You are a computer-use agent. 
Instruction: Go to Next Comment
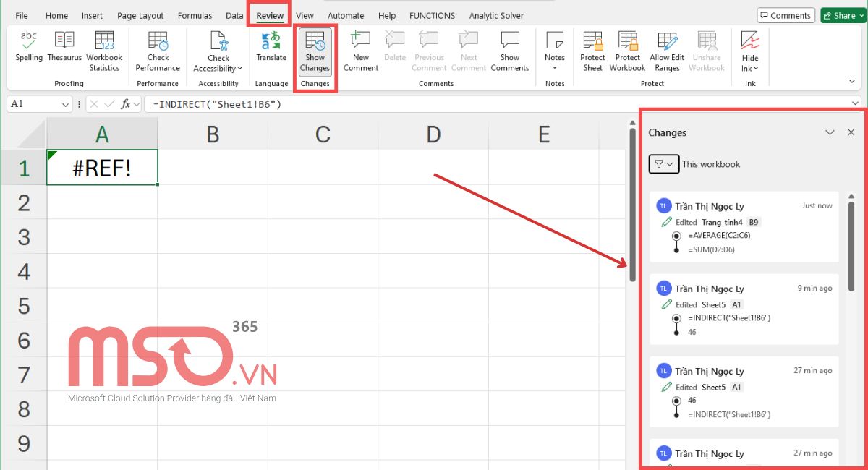tap(469, 51)
